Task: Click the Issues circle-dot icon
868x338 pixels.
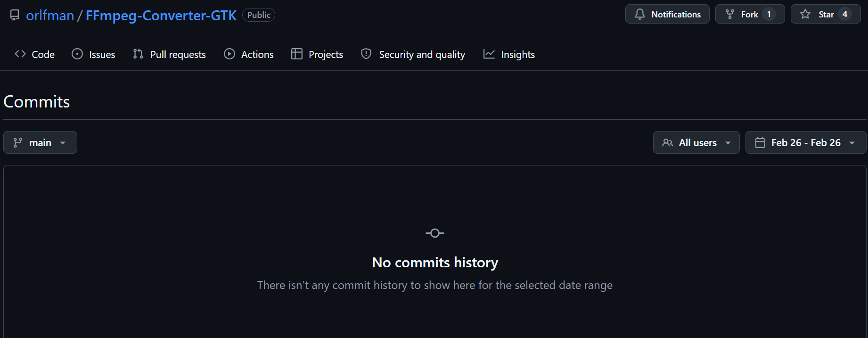Action: pos(77,54)
